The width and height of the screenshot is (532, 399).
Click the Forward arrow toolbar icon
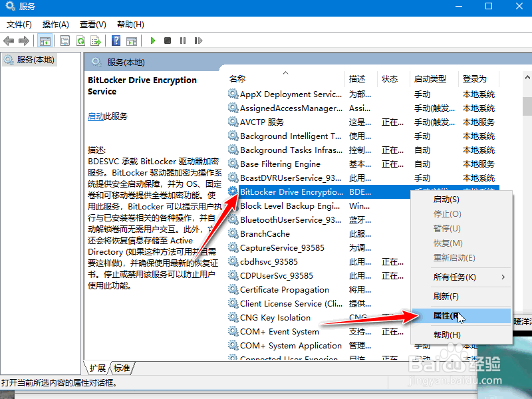pyautogui.click(x=24, y=41)
